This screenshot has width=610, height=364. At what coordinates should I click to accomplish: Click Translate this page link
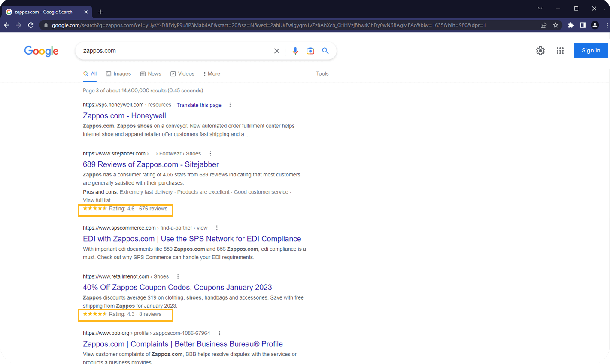click(x=199, y=105)
